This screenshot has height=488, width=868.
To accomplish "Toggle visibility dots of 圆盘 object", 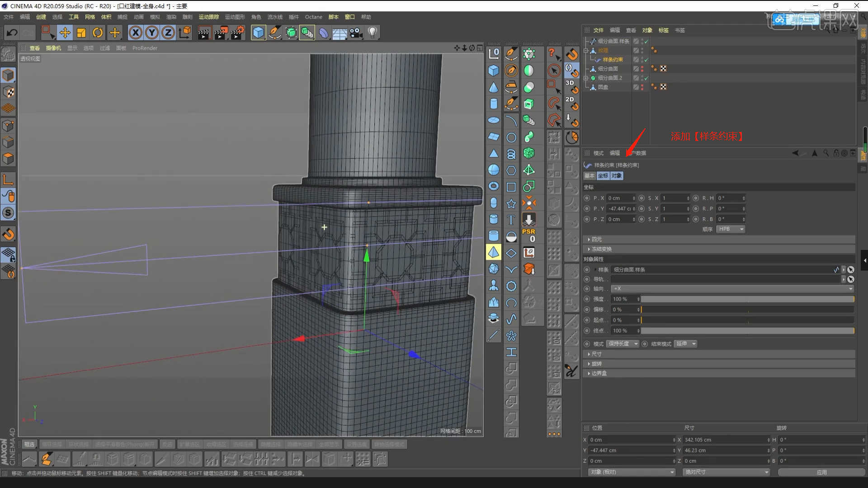I will coord(642,87).
